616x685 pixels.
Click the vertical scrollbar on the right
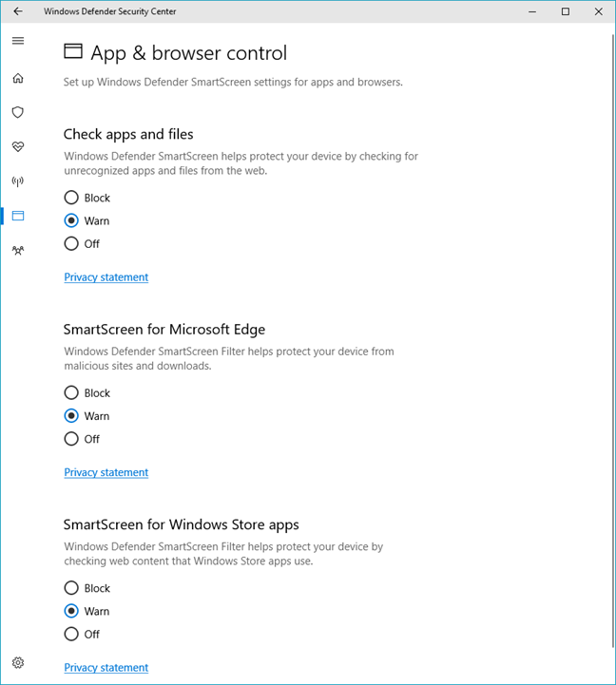[612, 341]
